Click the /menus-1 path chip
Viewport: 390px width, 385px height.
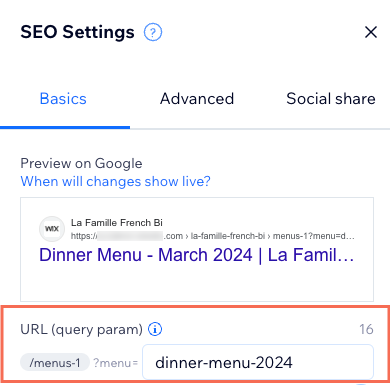(x=55, y=363)
